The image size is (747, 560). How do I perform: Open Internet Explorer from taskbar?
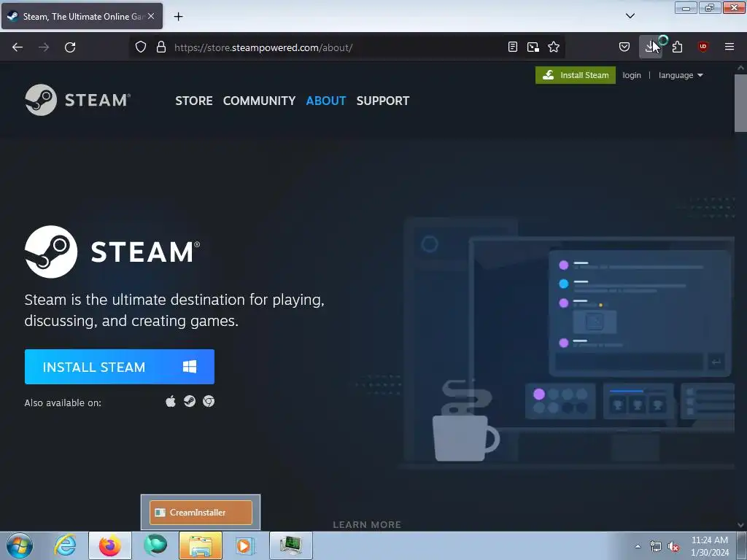click(65, 545)
